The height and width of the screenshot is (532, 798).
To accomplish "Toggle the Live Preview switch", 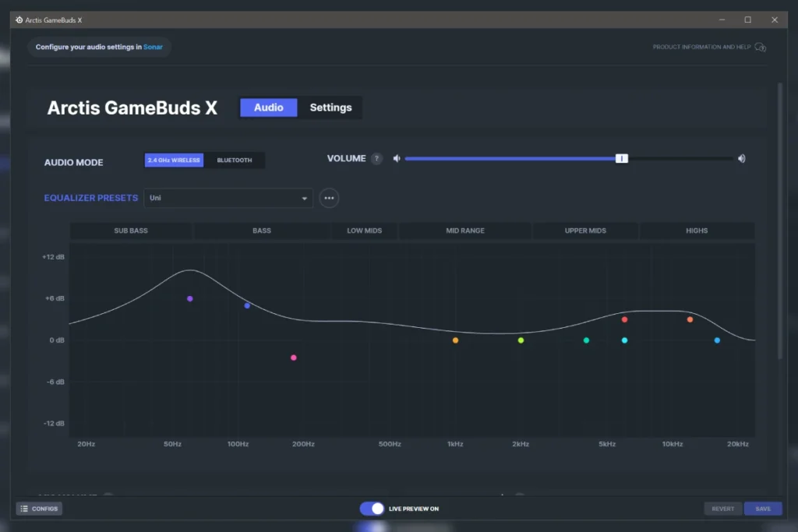I will [x=373, y=509].
